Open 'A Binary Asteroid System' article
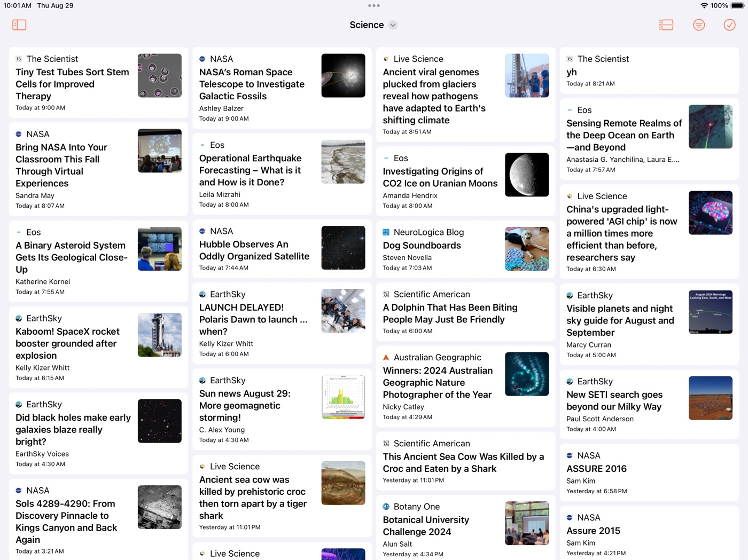The image size is (748, 560). 98,261
